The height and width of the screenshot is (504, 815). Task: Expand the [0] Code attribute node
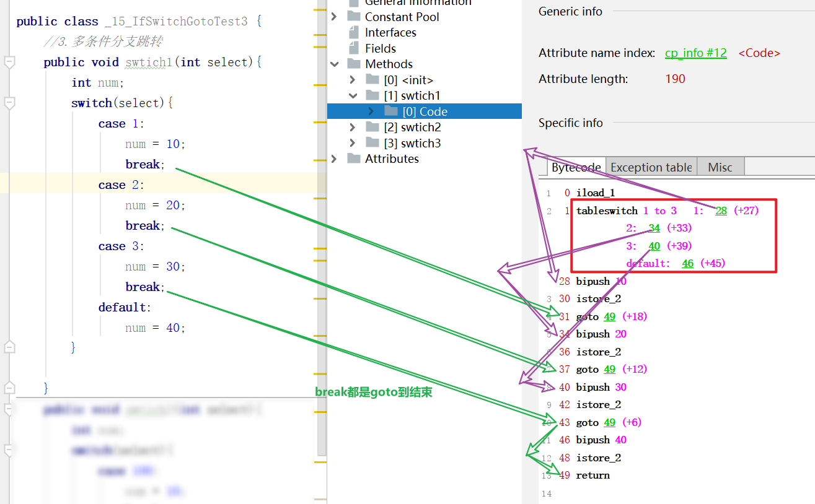pyautogui.click(x=371, y=111)
